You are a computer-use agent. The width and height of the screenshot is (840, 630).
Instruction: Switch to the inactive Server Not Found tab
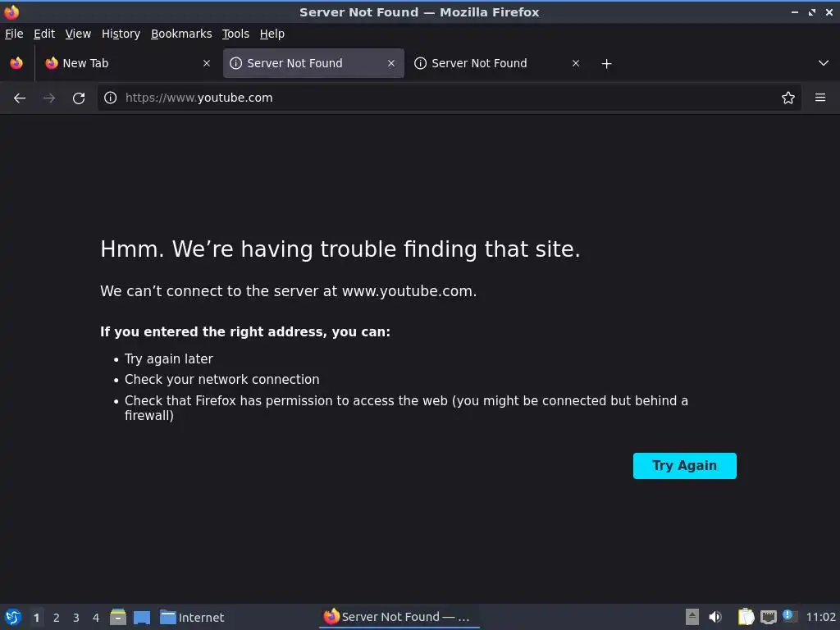[x=498, y=63]
